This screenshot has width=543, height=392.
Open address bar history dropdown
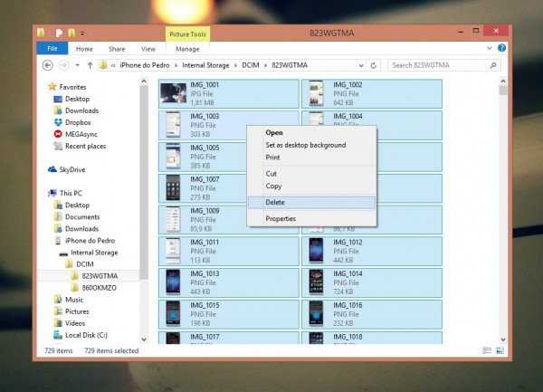pos(361,65)
